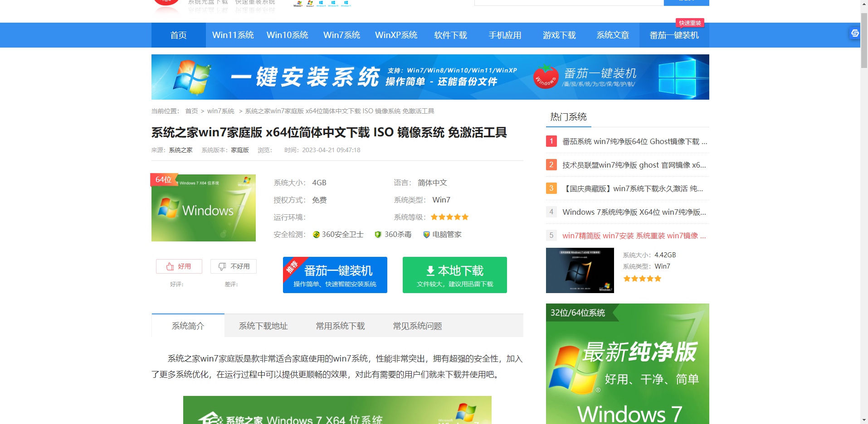Click the 4.42GB system size text

click(x=665, y=255)
